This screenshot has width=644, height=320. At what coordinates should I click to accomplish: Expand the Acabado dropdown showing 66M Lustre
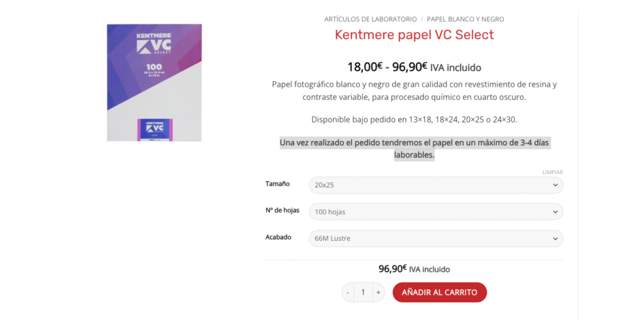coord(435,239)
